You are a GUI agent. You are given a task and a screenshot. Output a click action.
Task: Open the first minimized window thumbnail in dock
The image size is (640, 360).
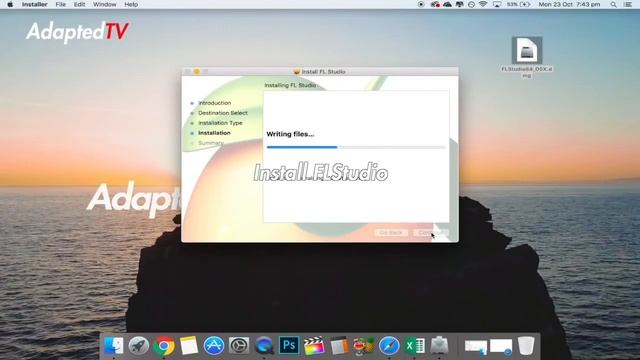tap(476, 347)
